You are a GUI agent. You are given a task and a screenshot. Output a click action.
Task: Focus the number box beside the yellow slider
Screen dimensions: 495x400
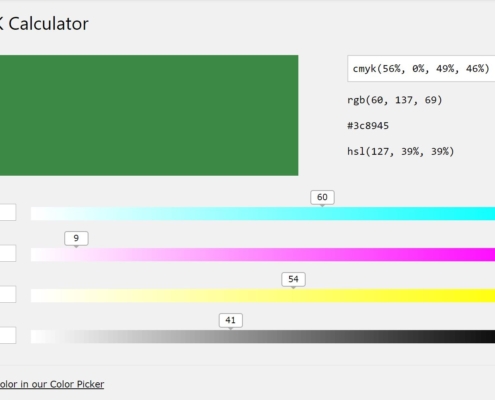click(8, 294)
